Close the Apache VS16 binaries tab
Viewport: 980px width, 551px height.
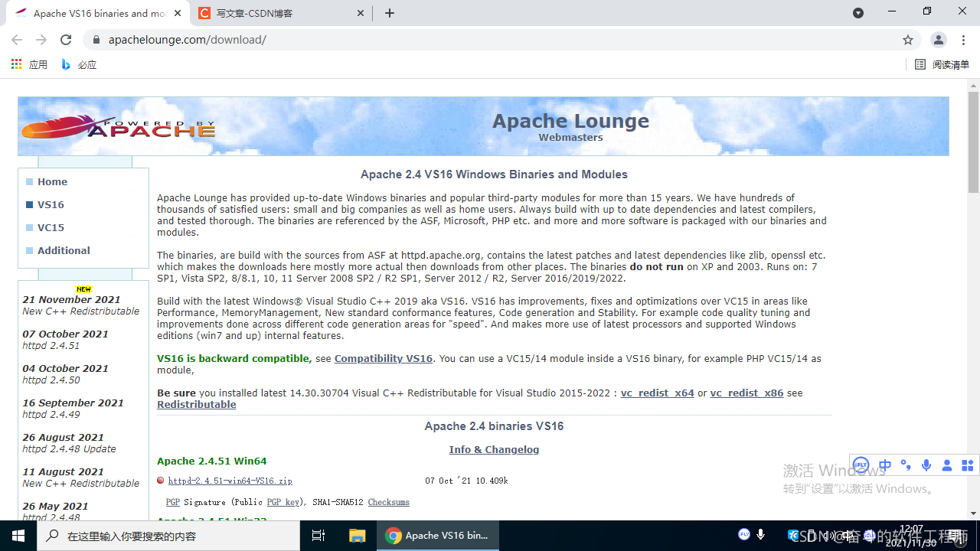click(x=178, y=13)
